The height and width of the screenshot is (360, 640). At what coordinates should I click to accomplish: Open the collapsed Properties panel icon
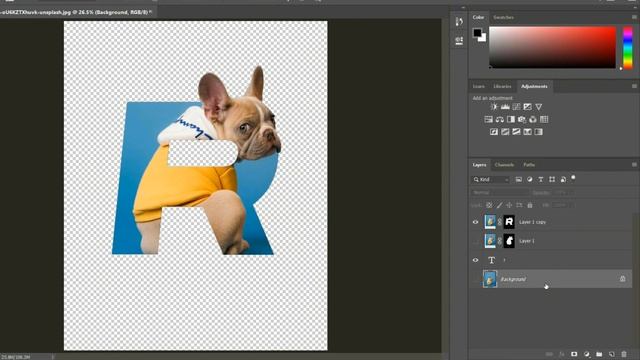[459, 40]
